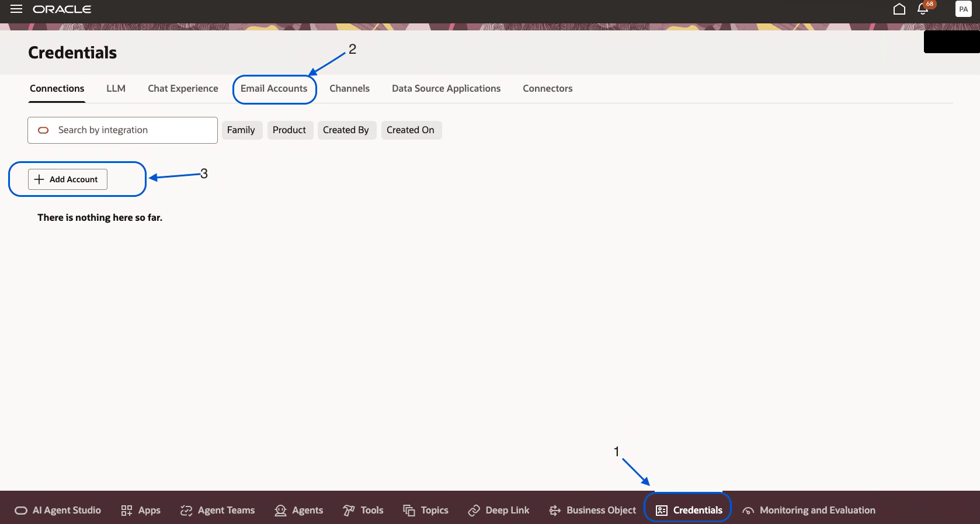Navigate to Topics in the bottom bar

pos(435,511)
